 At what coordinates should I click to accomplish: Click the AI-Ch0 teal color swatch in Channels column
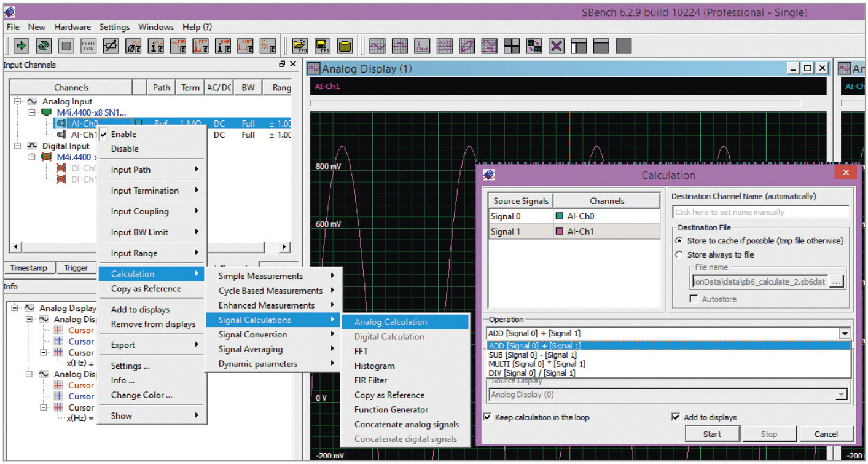pos(560,216)
